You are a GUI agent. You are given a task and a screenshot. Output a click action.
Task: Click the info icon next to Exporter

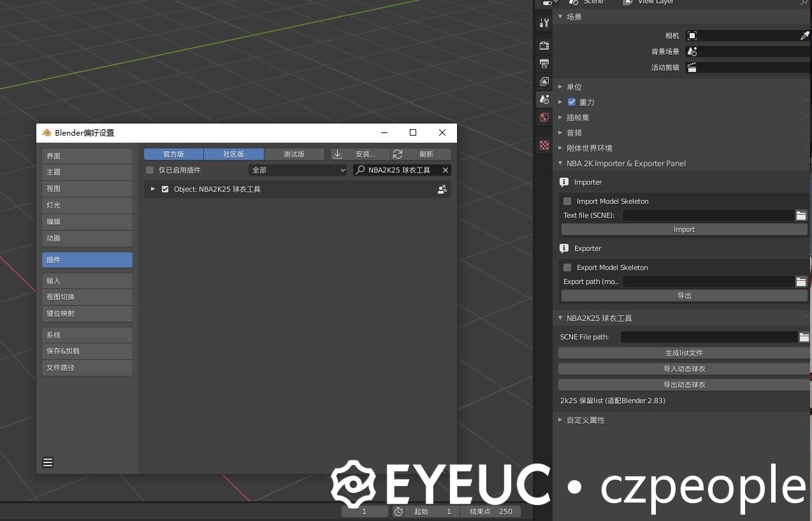coord(563,248)
